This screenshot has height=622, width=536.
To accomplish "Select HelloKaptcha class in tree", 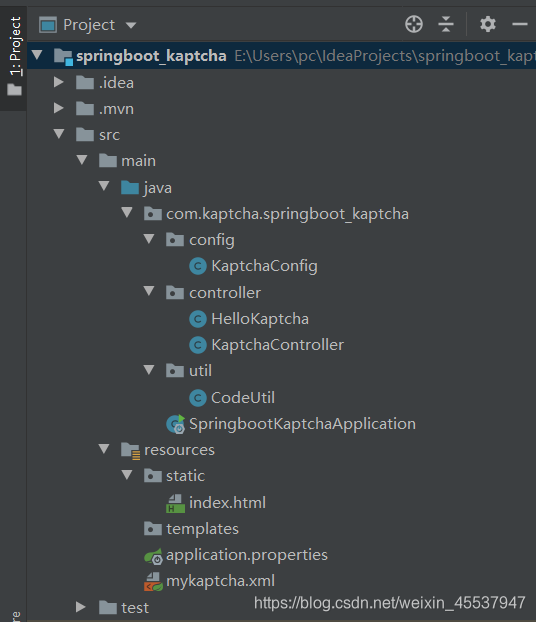I will [x=260, y=319].
